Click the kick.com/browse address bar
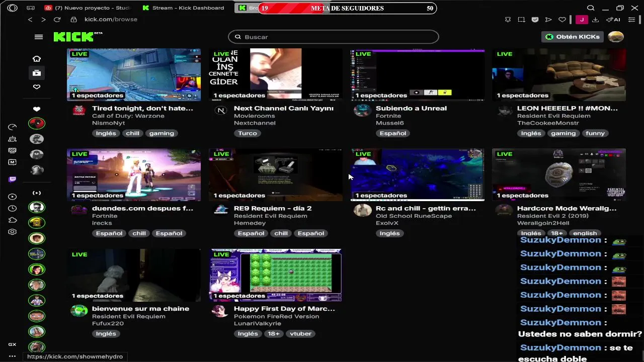Screen dimensions: 644x362 [111, 20]
